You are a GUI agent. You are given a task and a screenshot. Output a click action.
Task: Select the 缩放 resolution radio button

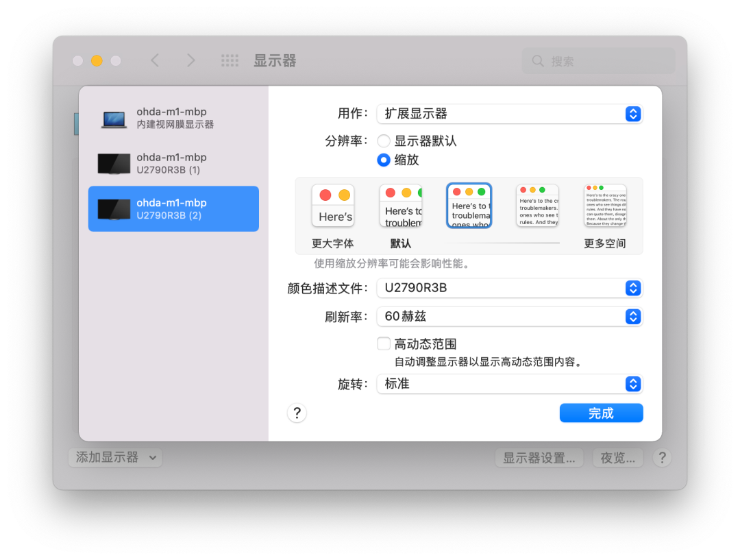click(x=384, y=160)
